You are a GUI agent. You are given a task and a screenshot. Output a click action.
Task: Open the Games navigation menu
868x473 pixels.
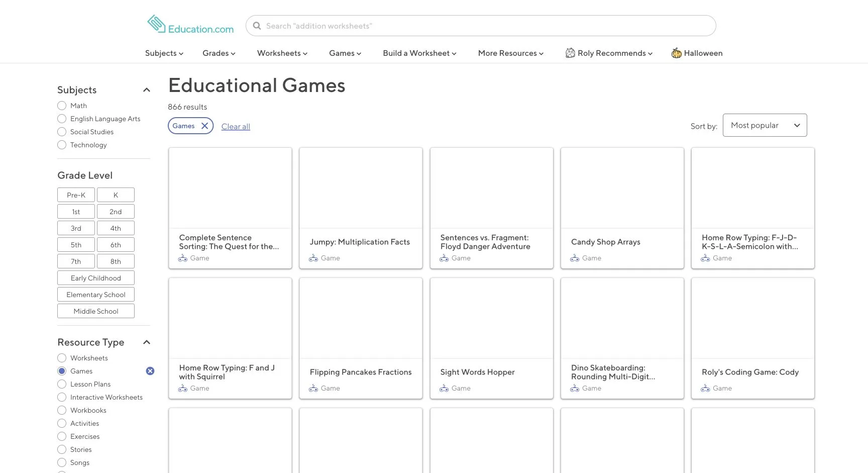point(345,53)
